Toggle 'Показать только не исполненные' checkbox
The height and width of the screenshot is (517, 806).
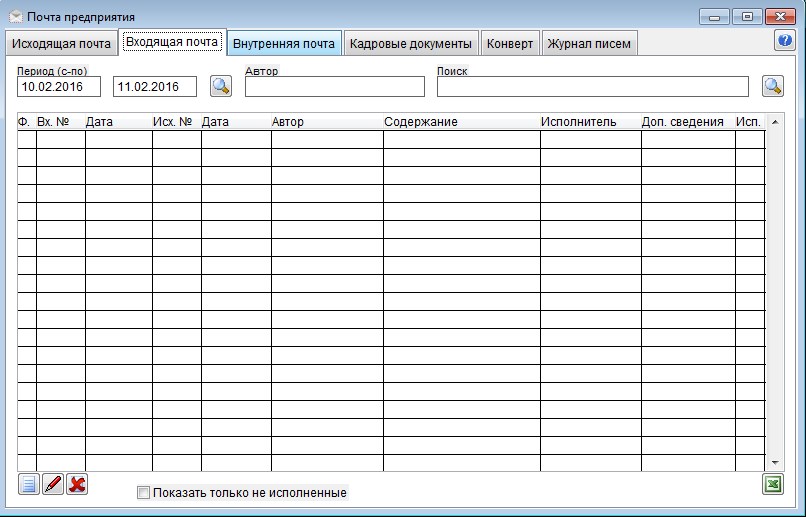(143, 493)
